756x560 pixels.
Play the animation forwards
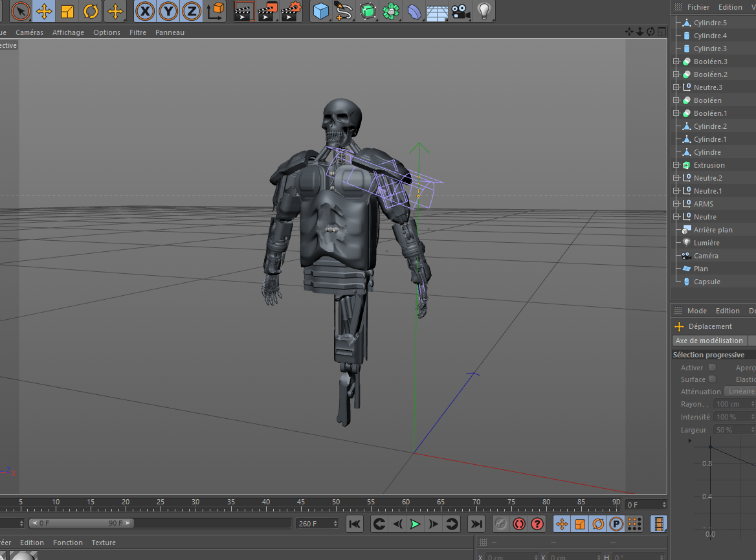click(415, 524)
